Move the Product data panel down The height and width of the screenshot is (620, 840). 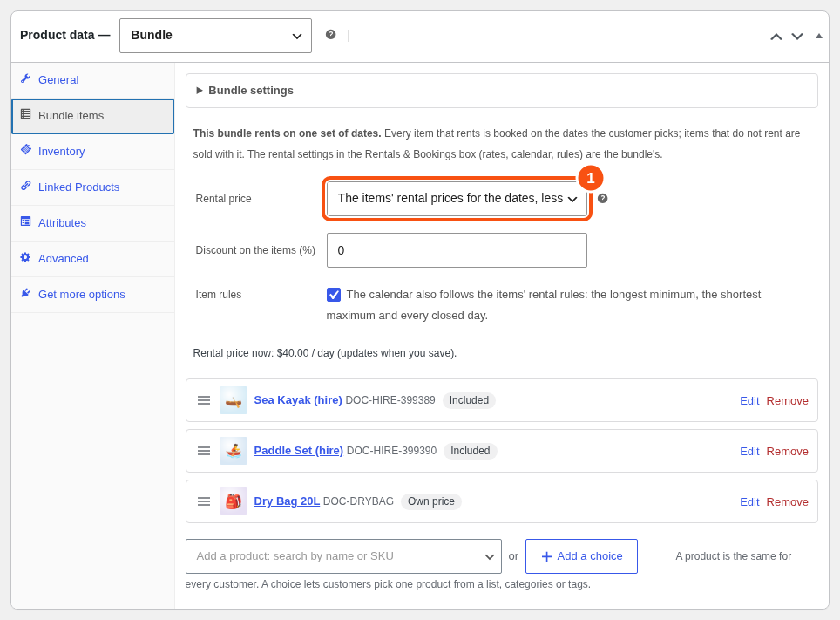(797, 37)
